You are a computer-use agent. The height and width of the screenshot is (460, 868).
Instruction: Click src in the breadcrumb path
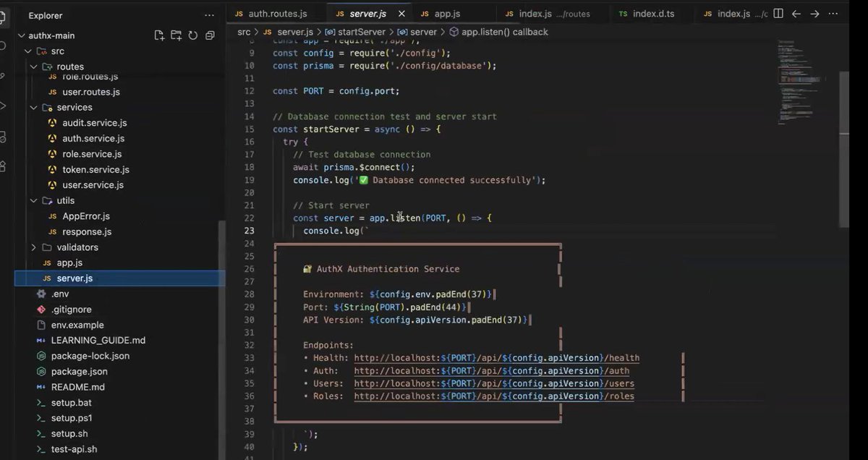[x=244, y=32]
